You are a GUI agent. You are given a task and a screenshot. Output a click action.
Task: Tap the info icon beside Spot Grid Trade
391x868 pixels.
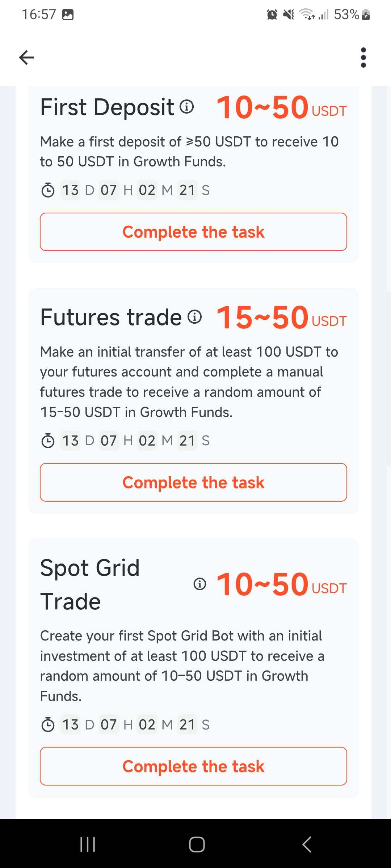200,584
